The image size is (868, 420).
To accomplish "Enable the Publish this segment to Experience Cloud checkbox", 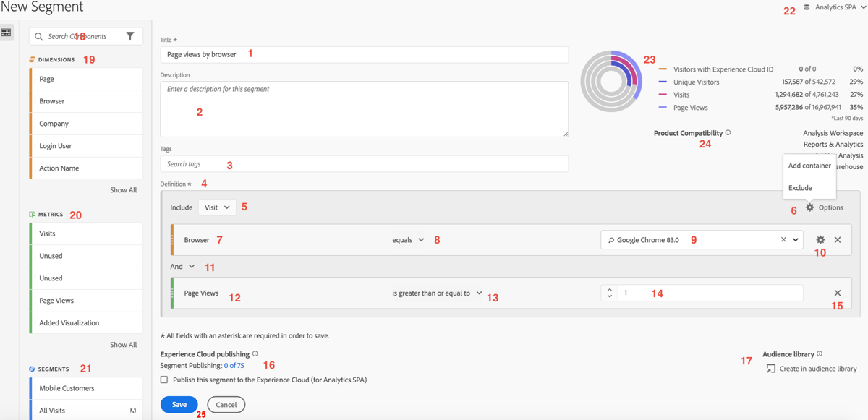I will point(164,379).
